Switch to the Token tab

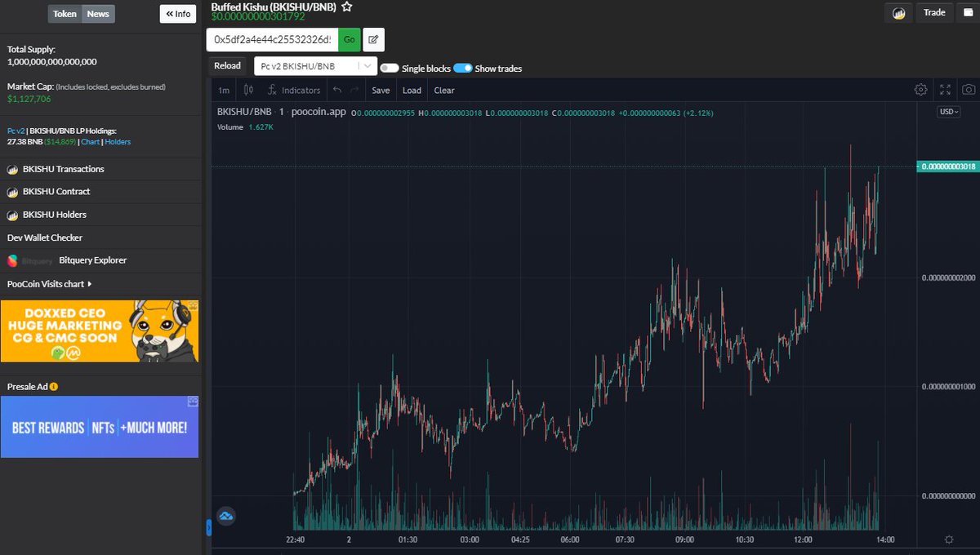[65, 14]
